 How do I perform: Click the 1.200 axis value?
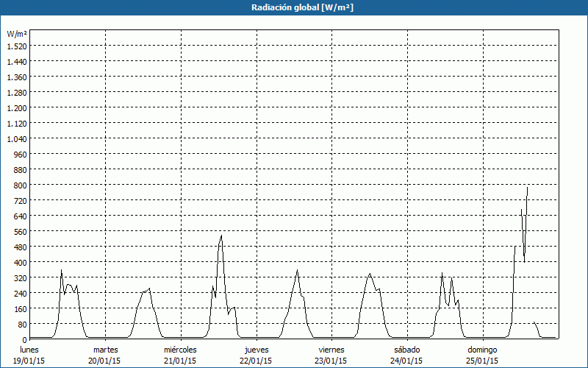pyautogui.click(x=17, y=107)
